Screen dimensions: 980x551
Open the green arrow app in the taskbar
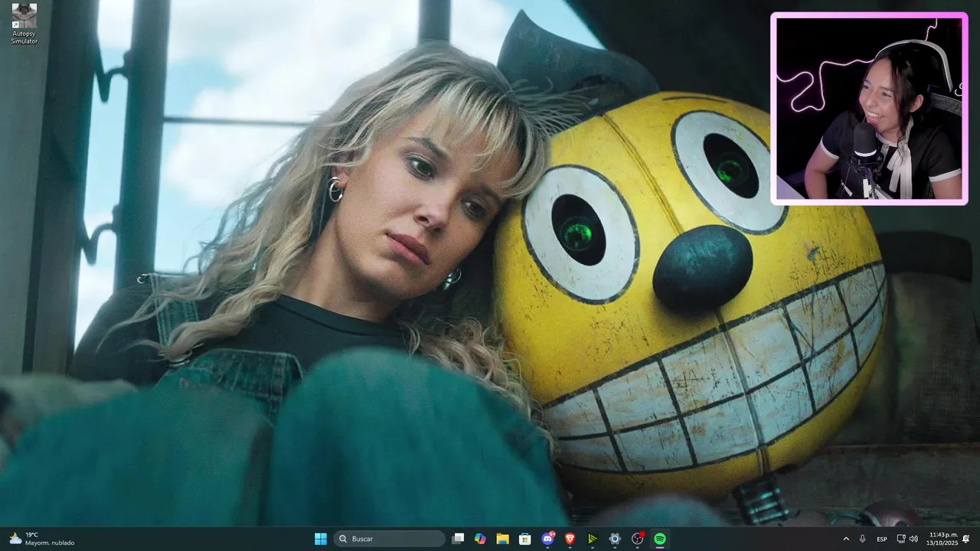pos(592,539)
